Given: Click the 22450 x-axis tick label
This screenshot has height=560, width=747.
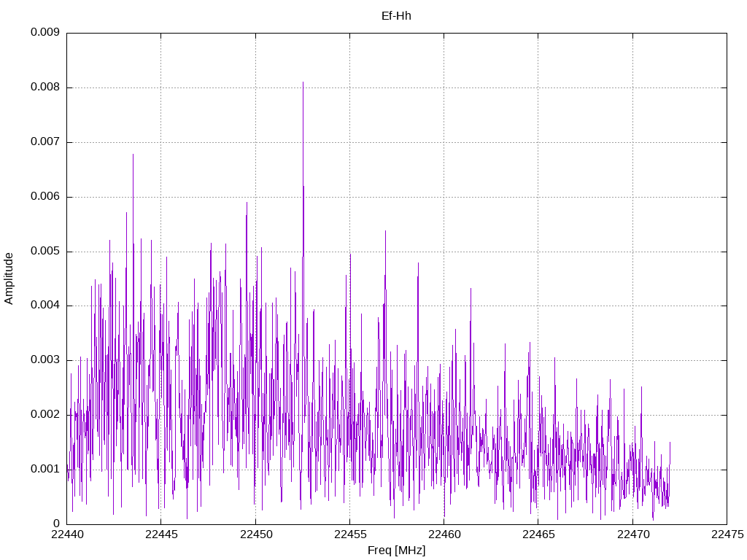Looking at the screenshot, I should tap(256, 534).
